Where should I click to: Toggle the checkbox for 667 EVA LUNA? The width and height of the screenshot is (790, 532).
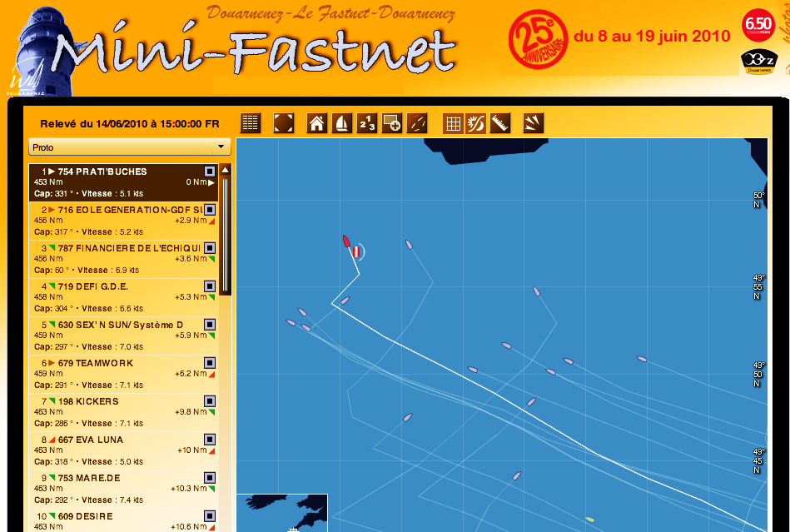(x=210, y=440)
